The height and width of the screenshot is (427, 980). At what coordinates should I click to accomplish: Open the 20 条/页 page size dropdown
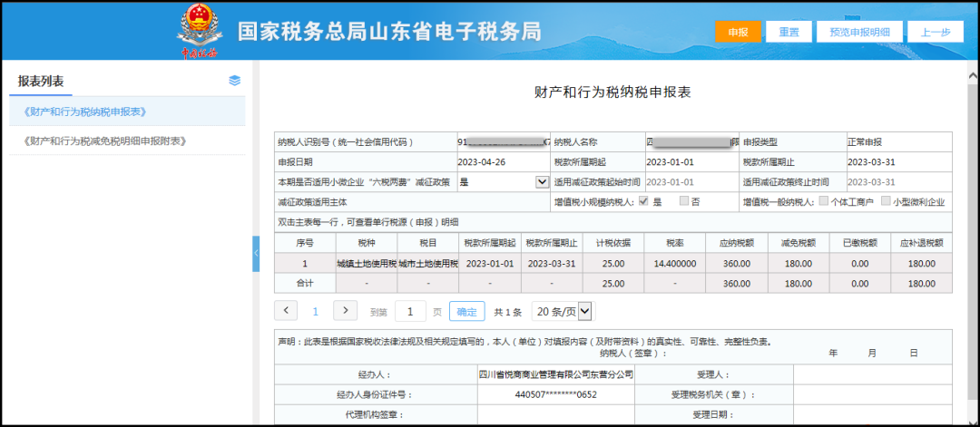(563, 311)
